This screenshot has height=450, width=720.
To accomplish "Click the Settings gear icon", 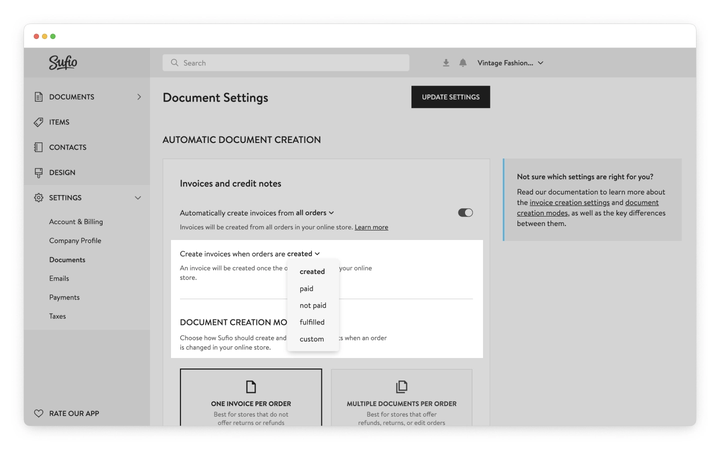I will click(x=39, y=198).
